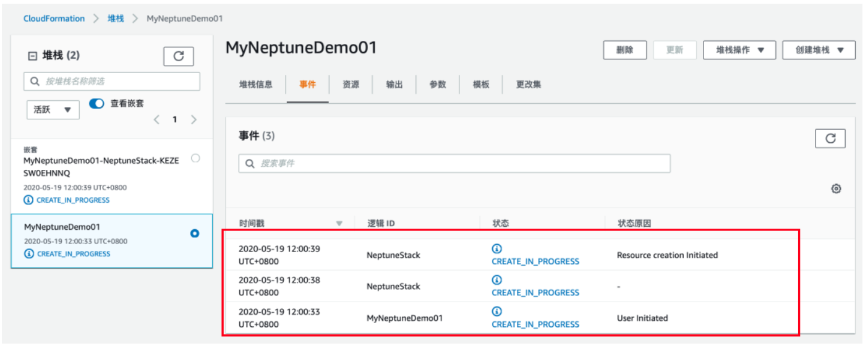Click the 删除 button
868x351 pixels.
point(625,50)
